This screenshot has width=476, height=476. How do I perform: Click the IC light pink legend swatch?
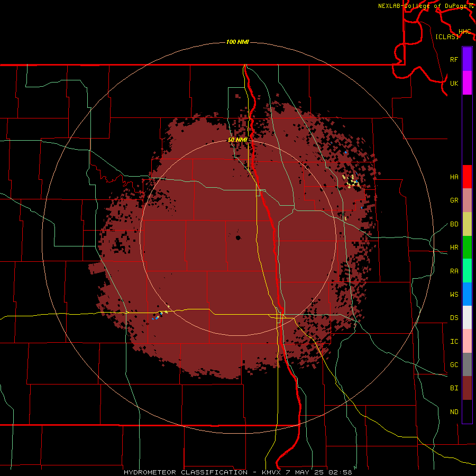point(467,341)
